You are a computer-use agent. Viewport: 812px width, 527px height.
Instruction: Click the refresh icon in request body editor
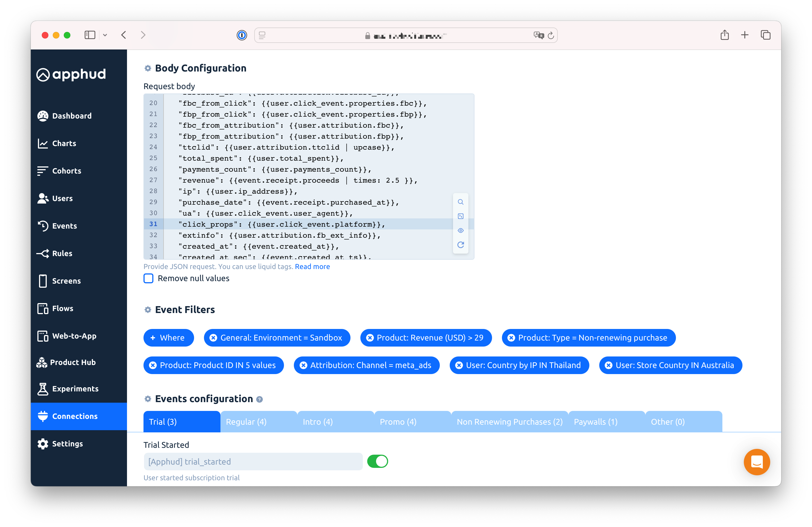[x=461, y=245]
